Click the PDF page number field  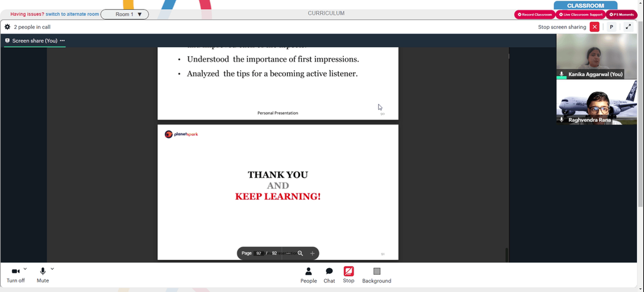pyautogui.click(x=259, y=253)
